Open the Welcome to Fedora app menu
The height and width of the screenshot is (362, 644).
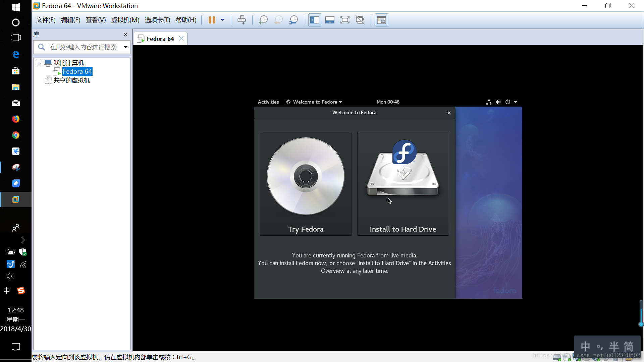(x=314, y=102)
